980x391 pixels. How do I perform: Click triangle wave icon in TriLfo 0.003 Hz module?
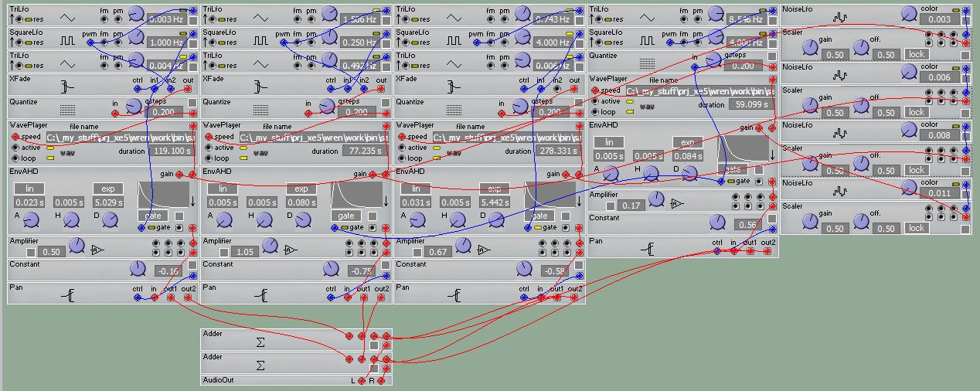click(x=68, y=17)
